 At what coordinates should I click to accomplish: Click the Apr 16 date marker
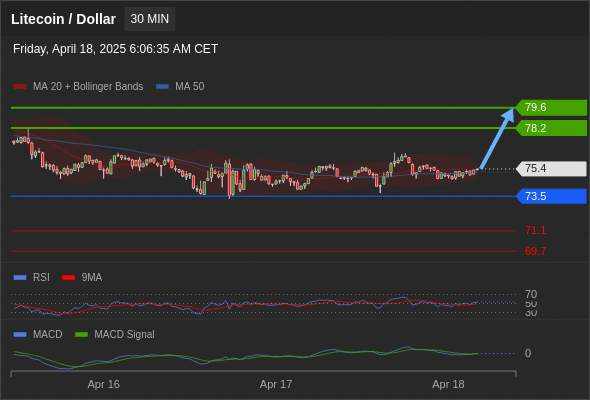click(103, 384)
